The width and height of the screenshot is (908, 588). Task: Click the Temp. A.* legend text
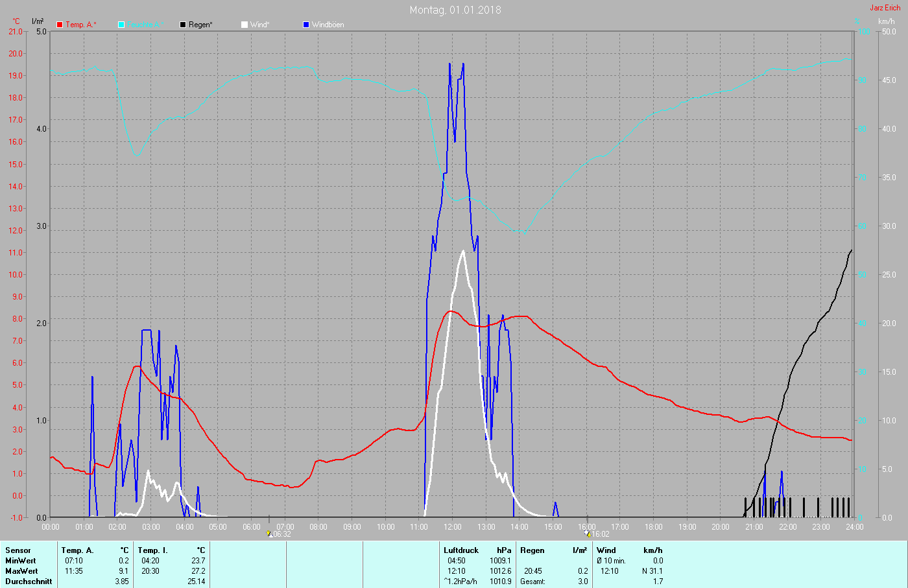[x=80, y=25]
